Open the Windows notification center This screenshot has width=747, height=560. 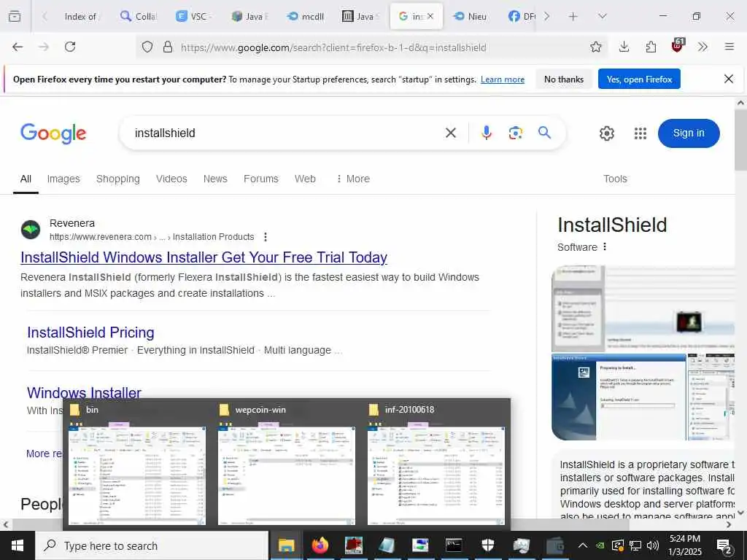(724, 545)
